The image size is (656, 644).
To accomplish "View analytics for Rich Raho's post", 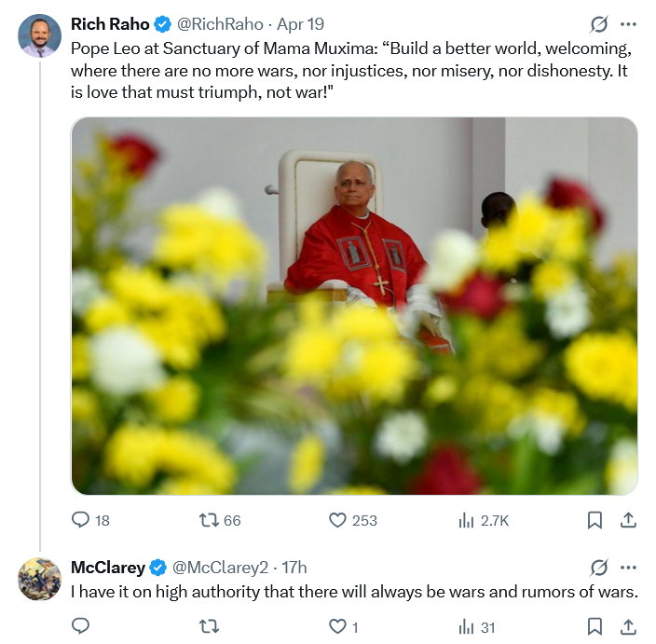I will pyautogui.click(x=467, y=520).
